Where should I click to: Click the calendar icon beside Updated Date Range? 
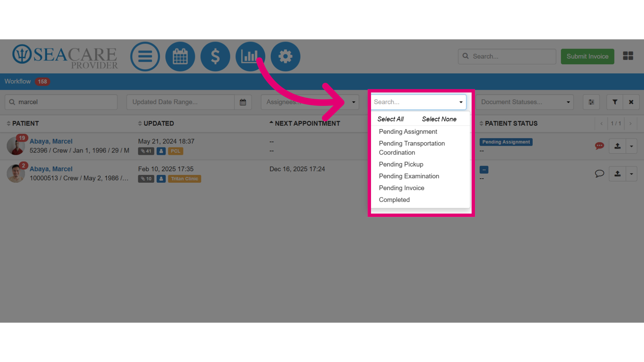[x=243, y=102]
